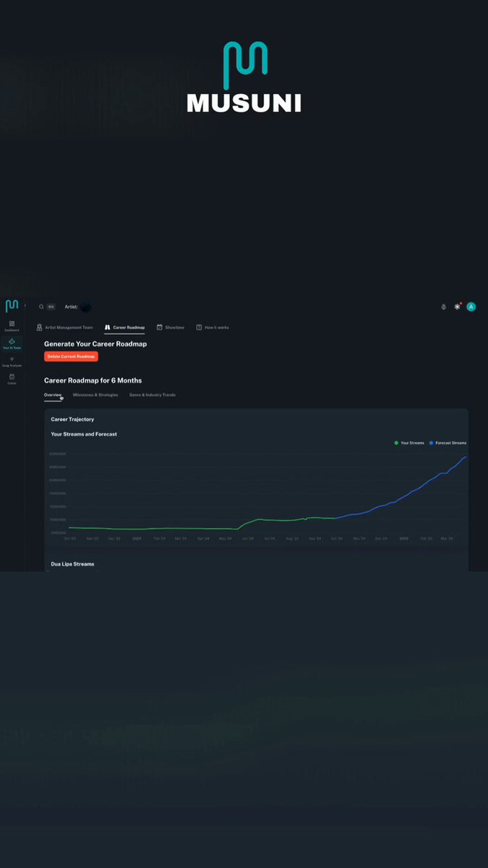Open Your AI Team in the sidebar
The height and width of the screenshot is (868, 488).
point(12,344)
